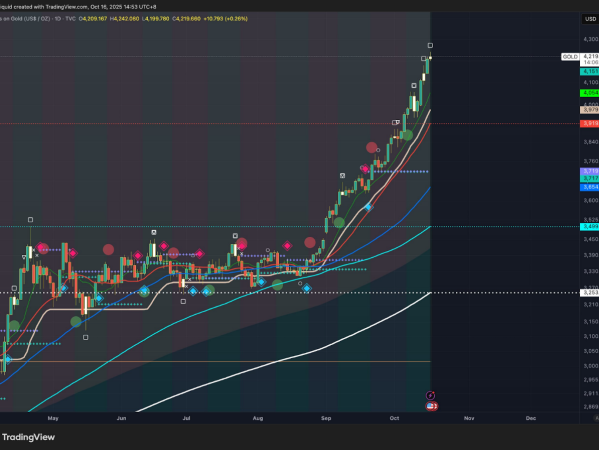This screenshot has height=450, width=599.
Task: Click the 4,300 price scale tick
Action: [591, 39]
